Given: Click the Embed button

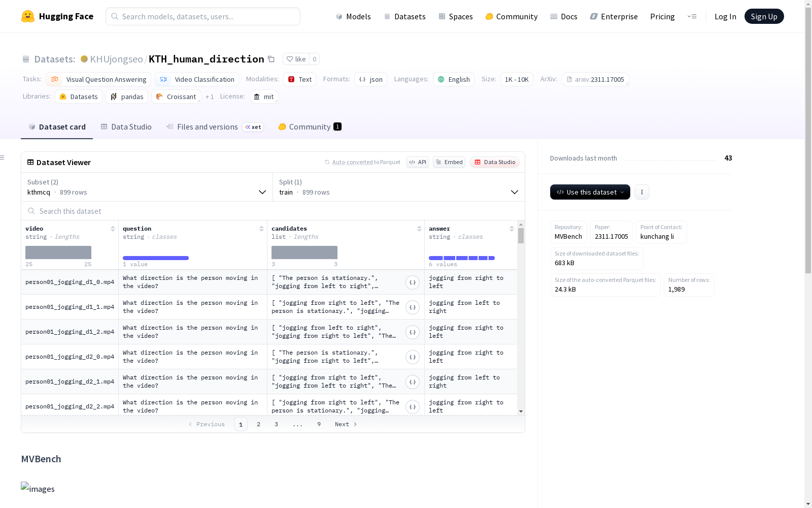Looking at the screenshot, I should [449, 162].
